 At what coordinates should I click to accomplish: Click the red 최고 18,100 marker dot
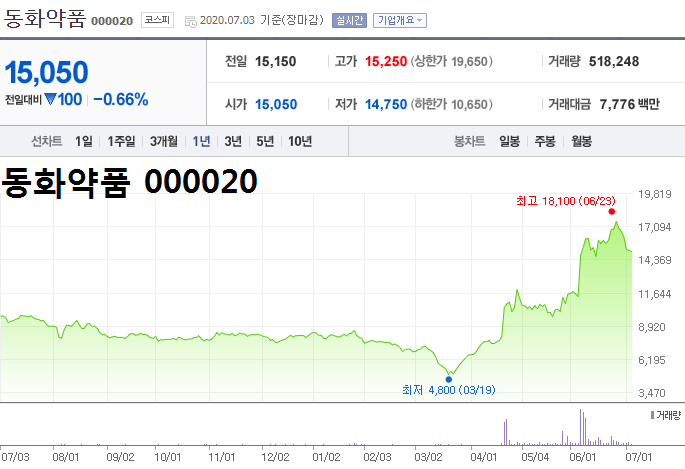612,212
